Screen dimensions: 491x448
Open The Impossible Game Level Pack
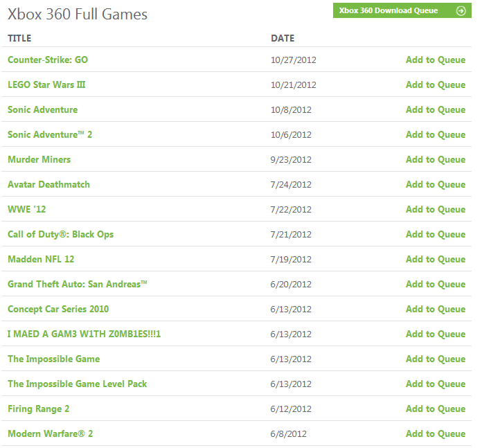(78, 384)
